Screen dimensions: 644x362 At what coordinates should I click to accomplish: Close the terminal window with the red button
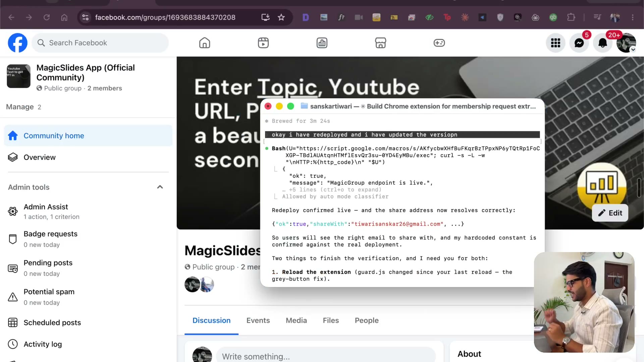pos(268,106)
